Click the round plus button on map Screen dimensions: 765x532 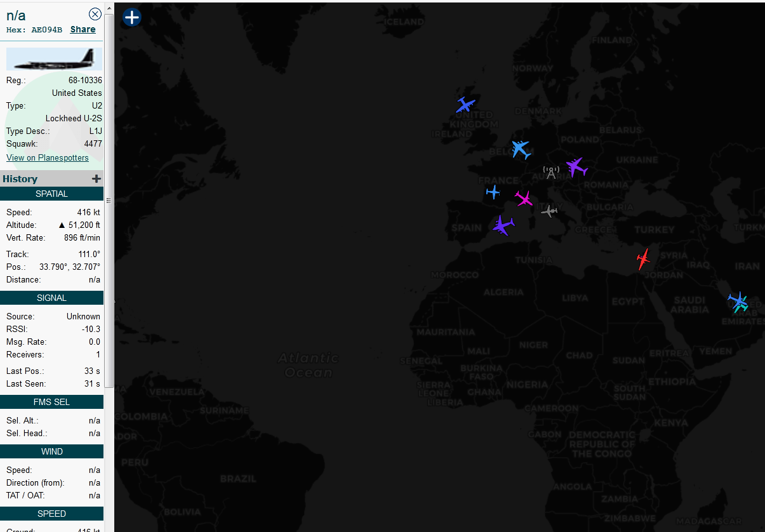tap(131, 17)
